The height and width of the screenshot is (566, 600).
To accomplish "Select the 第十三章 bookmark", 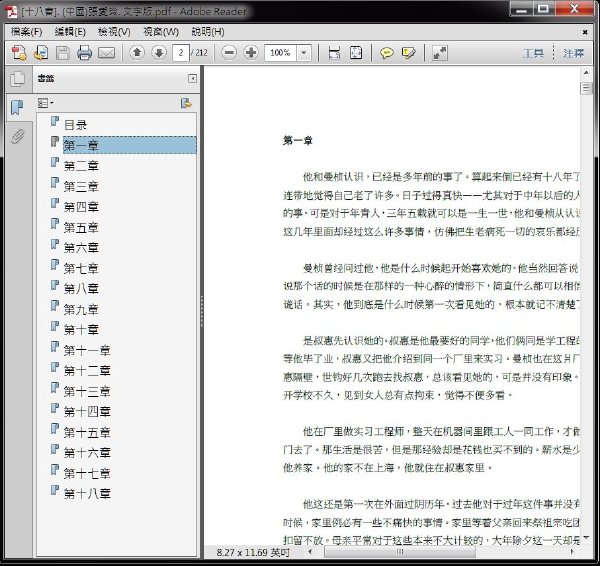I will (87, 391).
